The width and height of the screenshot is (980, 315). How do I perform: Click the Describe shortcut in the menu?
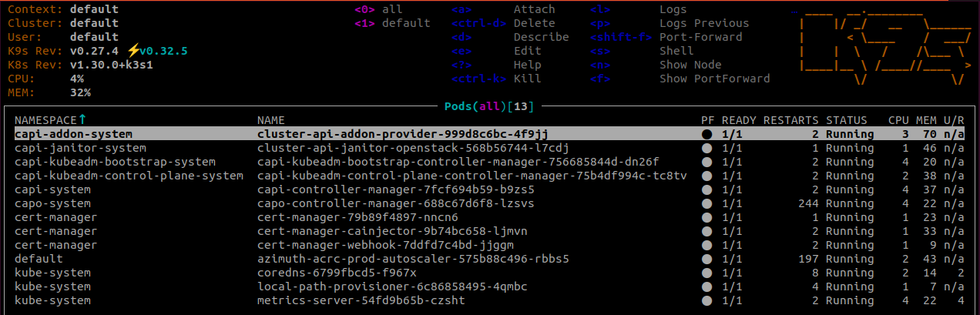541,37
